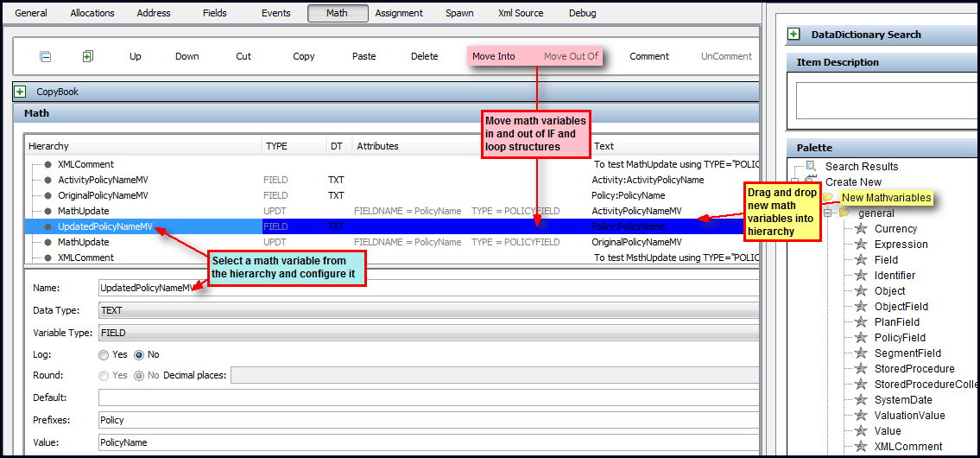Click the Value star icon in palette
Viewport: 980px width, 458px height.
862,431
